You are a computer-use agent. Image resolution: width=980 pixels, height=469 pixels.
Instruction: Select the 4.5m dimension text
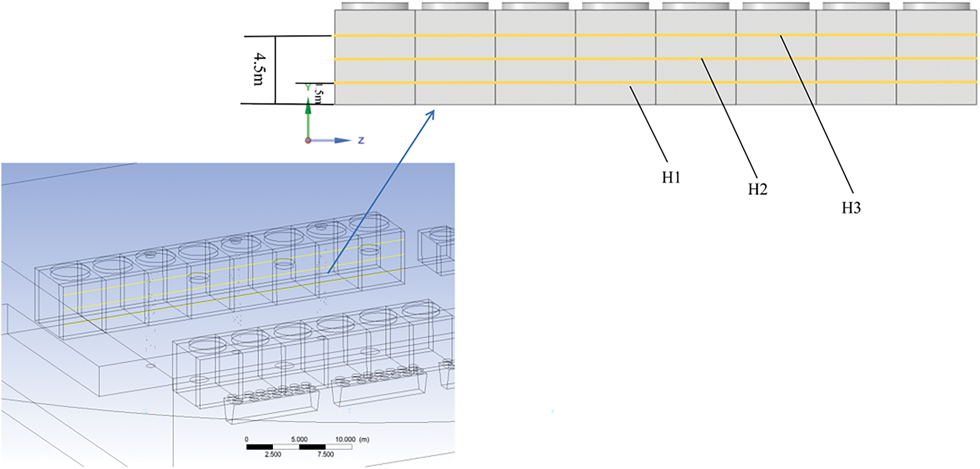[259, 69]
